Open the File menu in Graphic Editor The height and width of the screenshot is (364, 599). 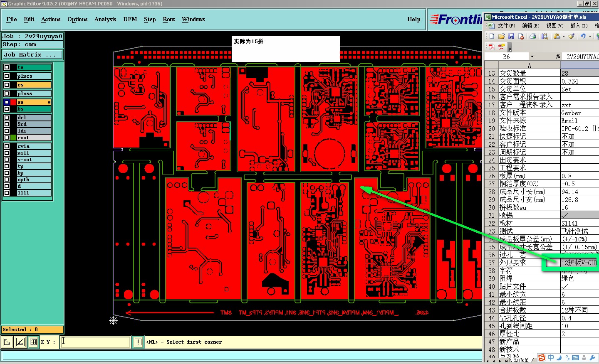click(12, 19)
